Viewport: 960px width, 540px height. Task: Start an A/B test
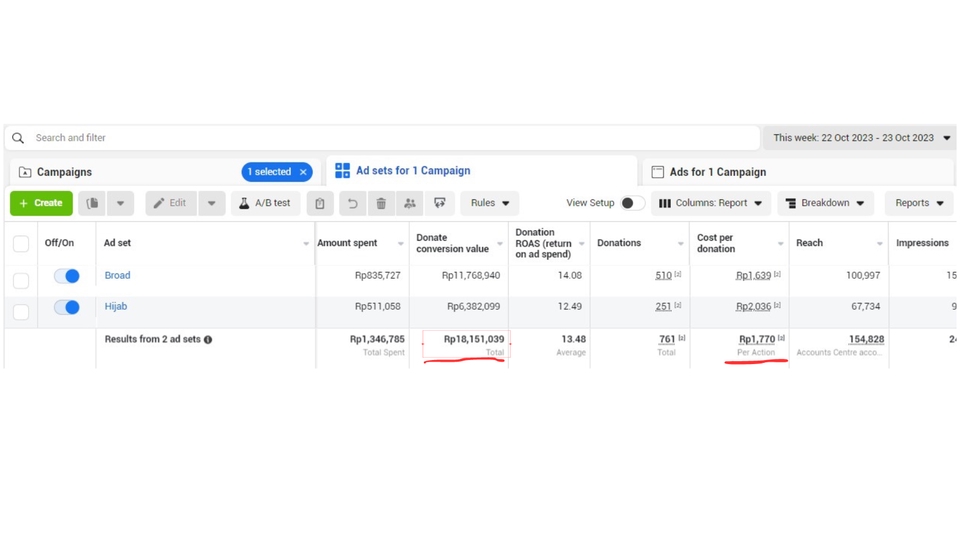pyautogui.click(x=265, y=203)
